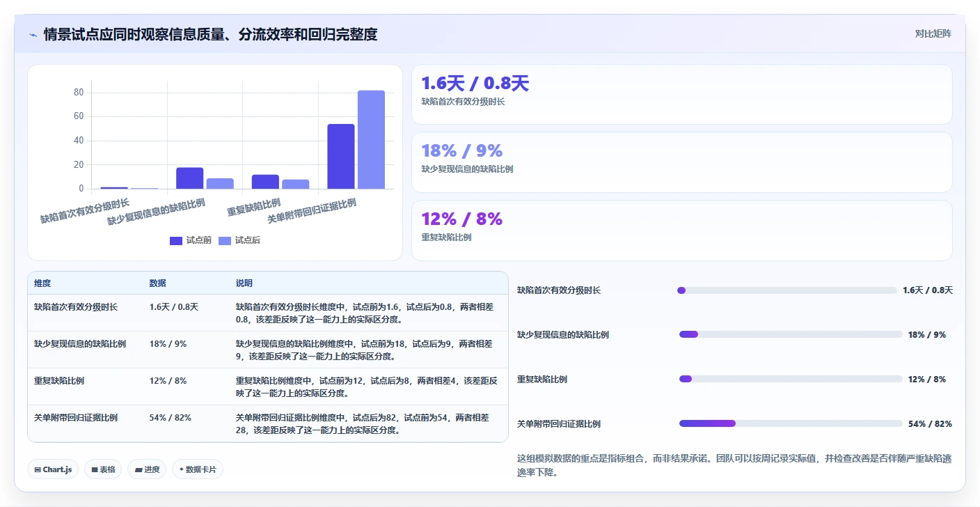Image resolution: width=980 pixels, height=507 pixels.
Task: Open the 12% / 8% KPI card
Action: pos(681,231)
